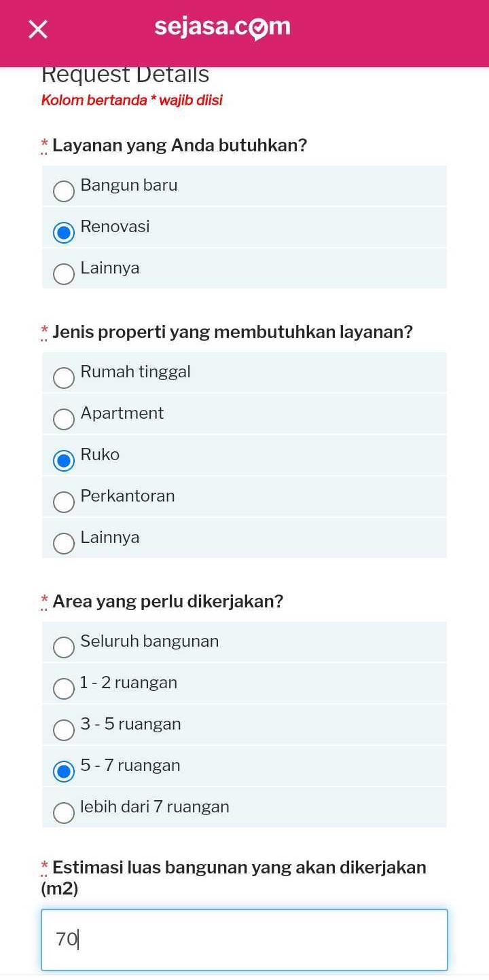
Task: Pick Perkantoran as property type
Action: (64, 502)
